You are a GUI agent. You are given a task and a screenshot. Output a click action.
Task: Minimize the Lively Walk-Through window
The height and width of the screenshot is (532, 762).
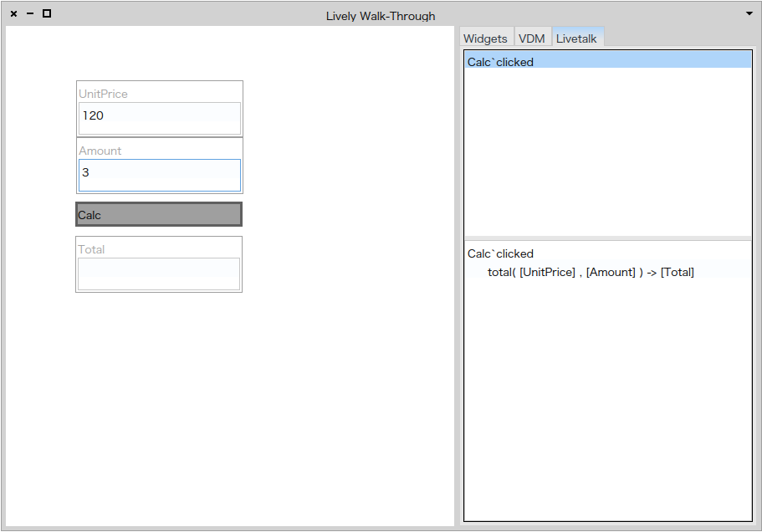point(30,13)
